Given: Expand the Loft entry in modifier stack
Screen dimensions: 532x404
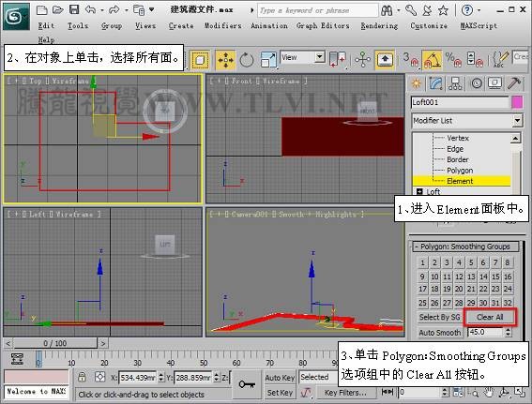Looking at the screenshot, I should [x=419, y=191].
